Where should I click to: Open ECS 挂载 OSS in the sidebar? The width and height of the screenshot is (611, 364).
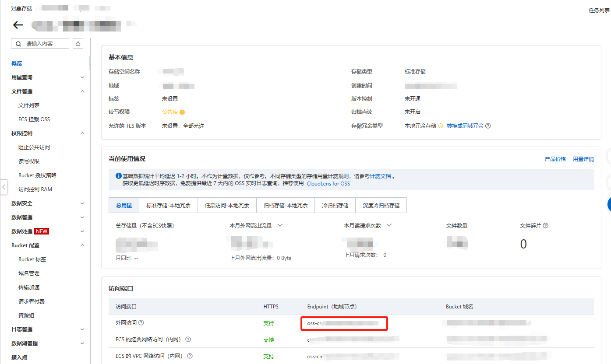(34, 119)
